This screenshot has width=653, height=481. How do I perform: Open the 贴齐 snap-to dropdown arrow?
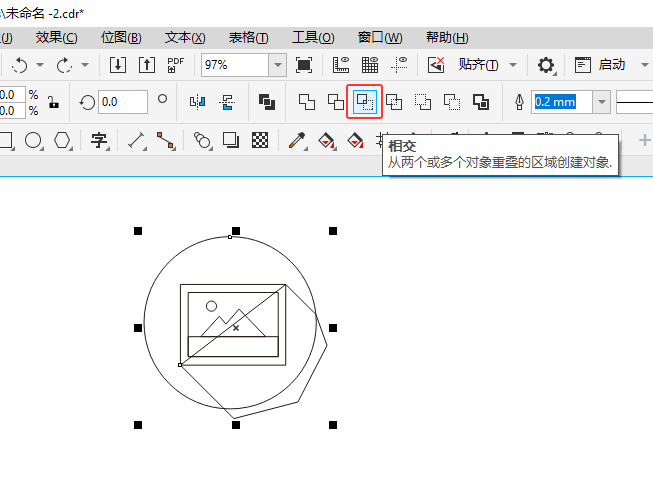pos(513,65)
